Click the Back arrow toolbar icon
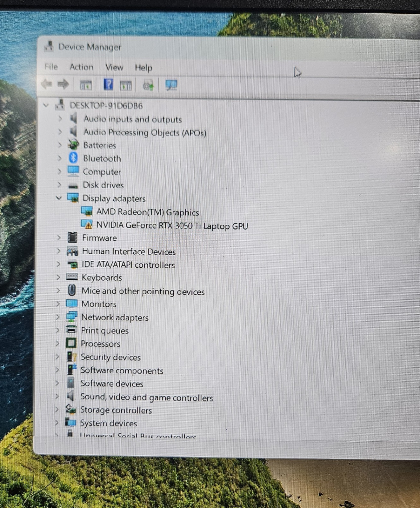The height and width of the screenshot is (508, 420). [47, 84]
